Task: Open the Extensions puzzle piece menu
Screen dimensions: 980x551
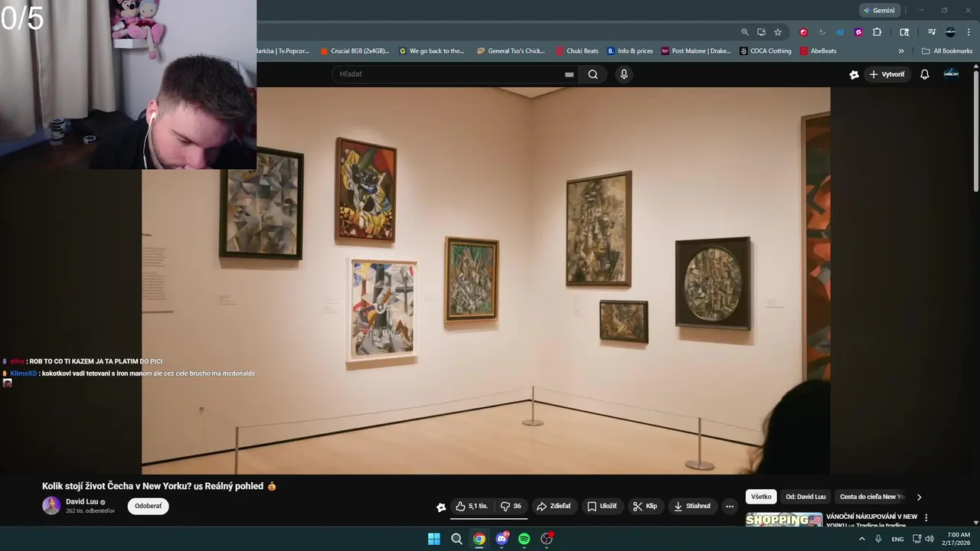Action: click(x=877, y=32)
